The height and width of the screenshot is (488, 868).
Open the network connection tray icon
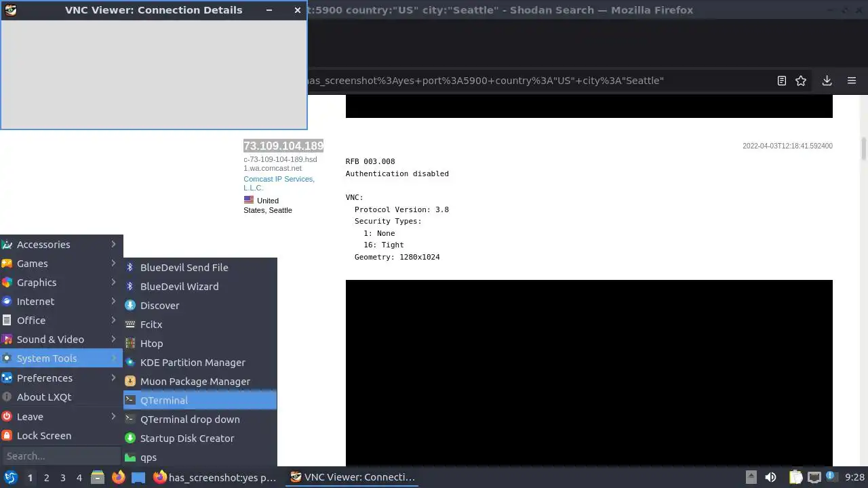pyautogui.click(x=814, y=478)
